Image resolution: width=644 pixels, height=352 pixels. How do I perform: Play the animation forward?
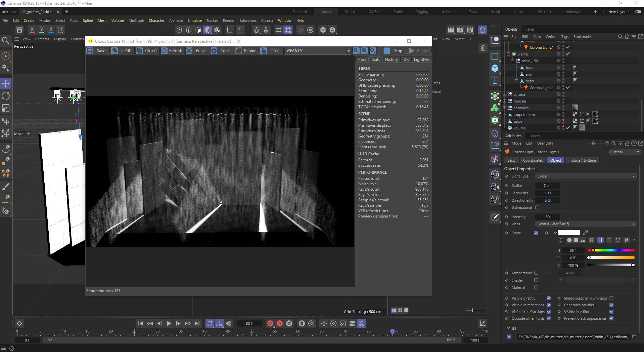click(169, 323)
